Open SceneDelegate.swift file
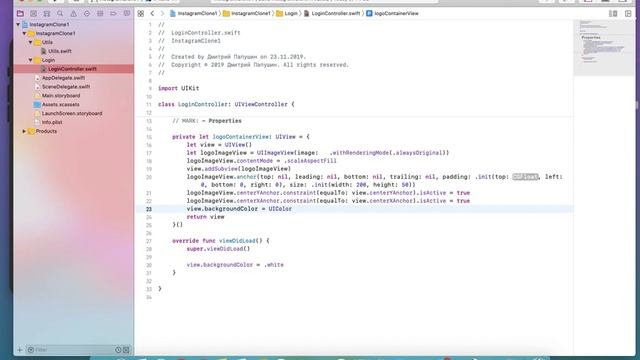 coord(66,87)
